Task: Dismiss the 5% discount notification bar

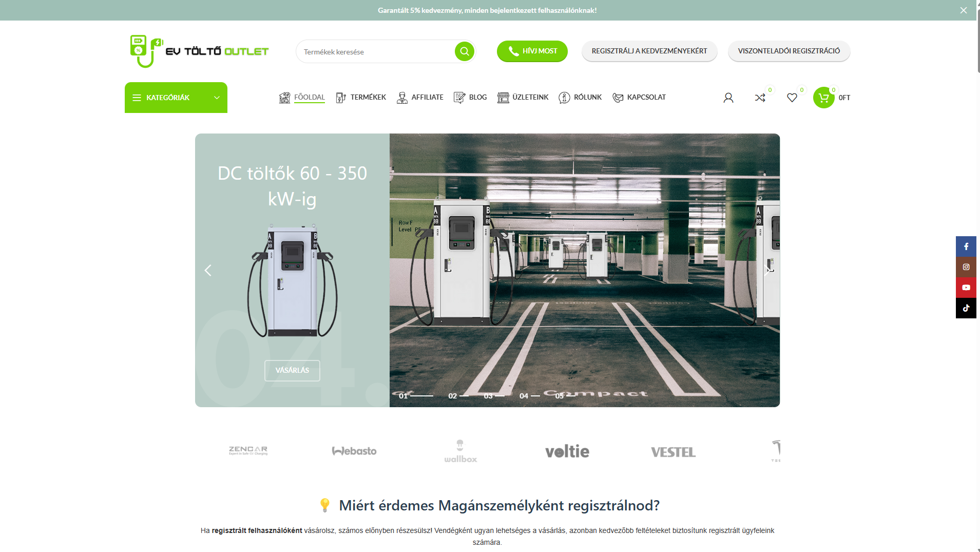Action: tap(964, 10)
